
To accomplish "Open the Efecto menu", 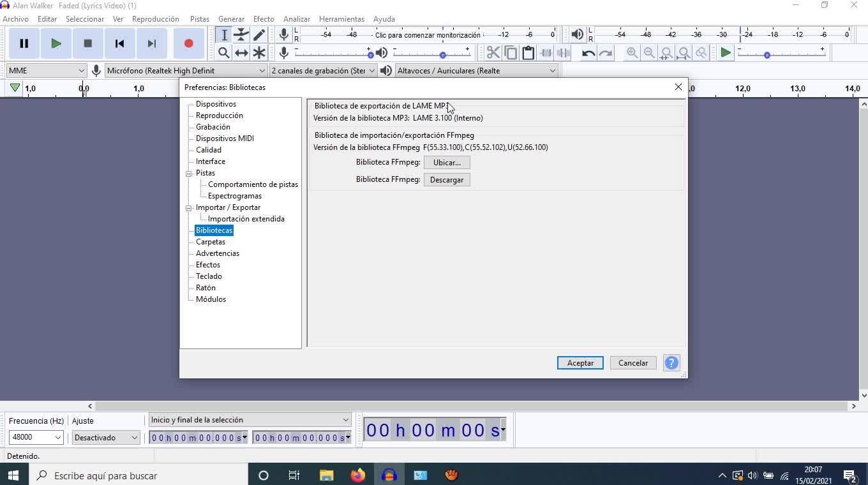I will point(264,19).
